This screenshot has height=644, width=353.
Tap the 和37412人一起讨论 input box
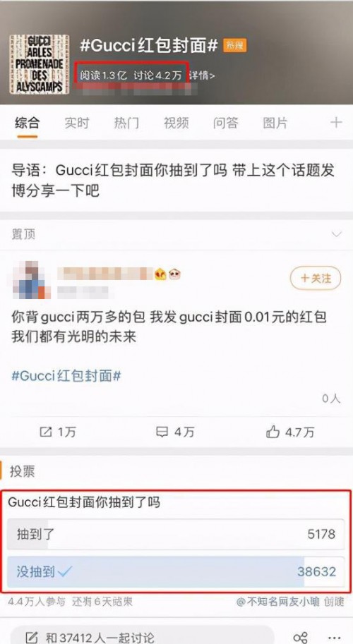click(142, 636)
